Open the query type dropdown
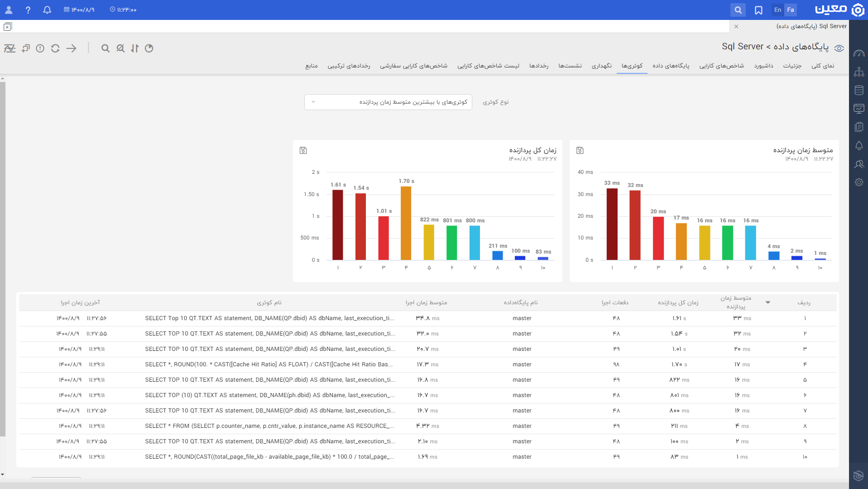The width and height of the screenshot is (868, 489). click(388, 102)
